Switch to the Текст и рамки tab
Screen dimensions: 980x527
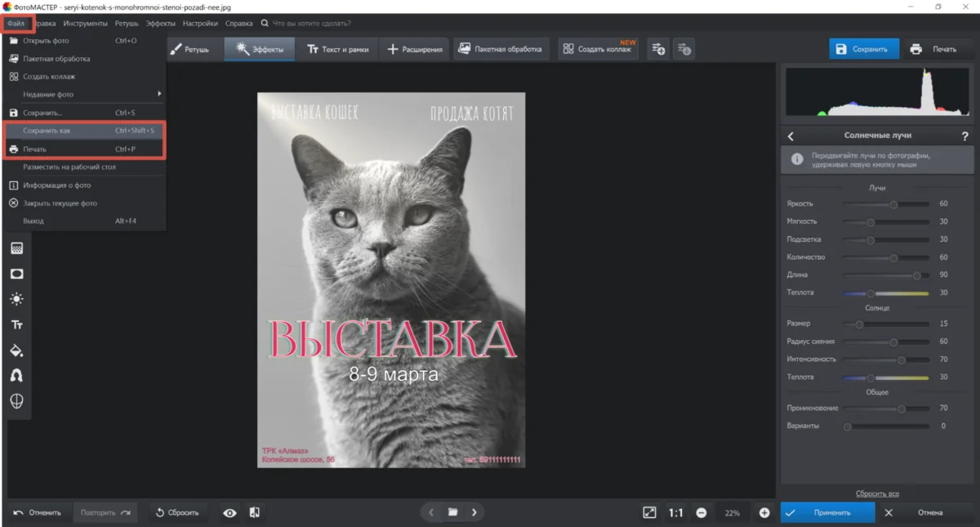coord(337,49)
